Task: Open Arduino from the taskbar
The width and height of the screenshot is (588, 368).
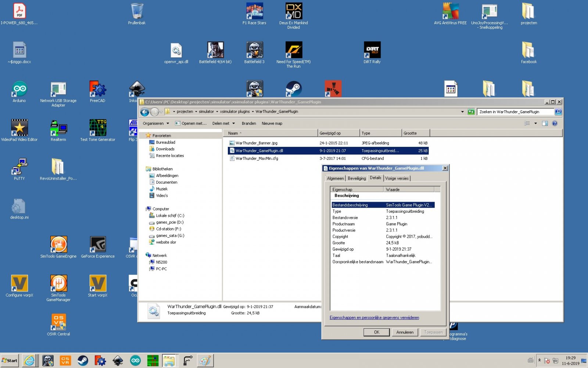Action: [x=135, y=361]
